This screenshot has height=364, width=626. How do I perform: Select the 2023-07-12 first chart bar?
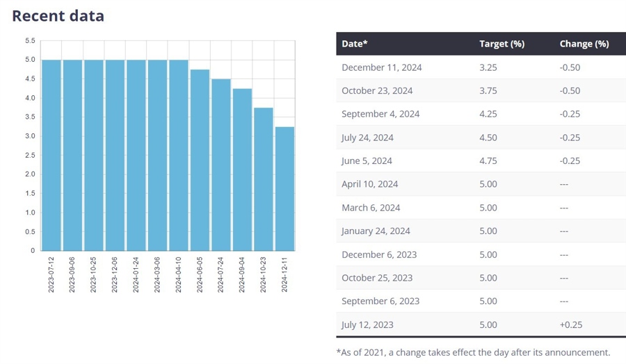51,155
